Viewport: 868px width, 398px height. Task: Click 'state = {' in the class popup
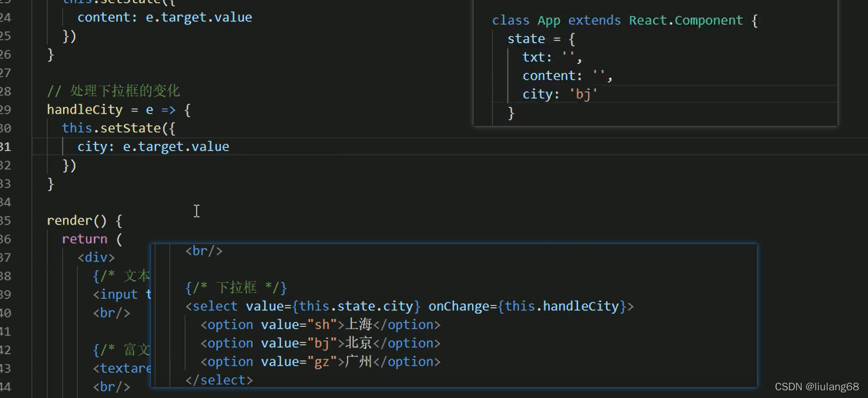coord(541,39)
